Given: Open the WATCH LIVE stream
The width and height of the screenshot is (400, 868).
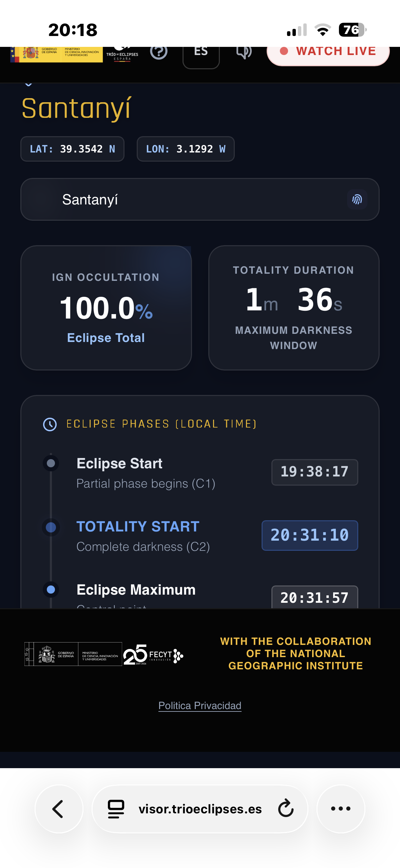Looking at the screenshot, I should click(328, 53).
